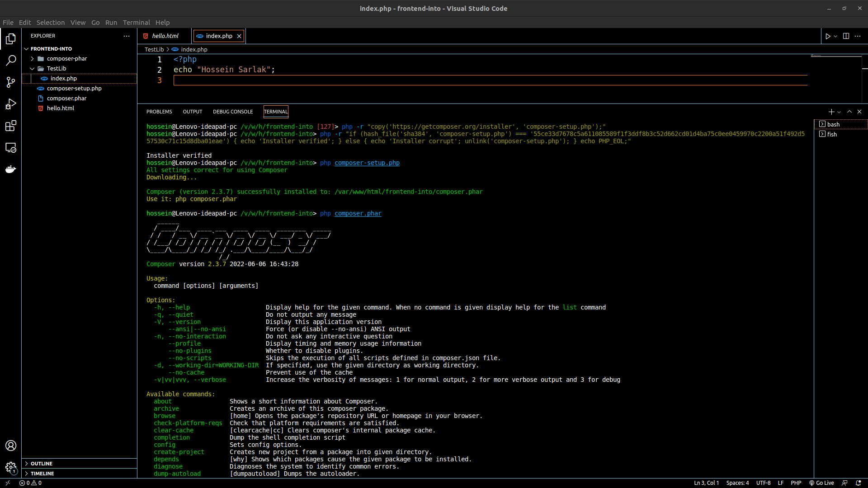Open Explorer Views and More Actions
Image resolution: width=868 pixels, height=488 pixels.
tap(127, 36)
